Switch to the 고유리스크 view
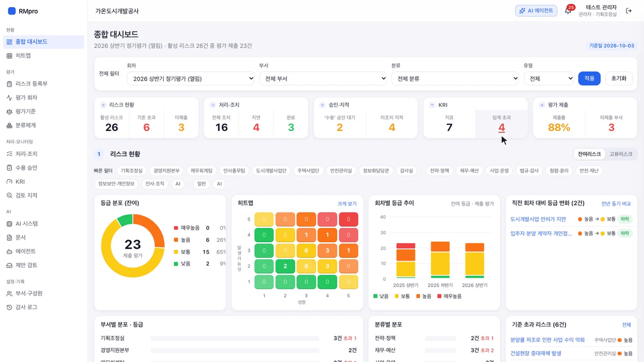Viewport: 644px width, 362px height. pos(621,154)
